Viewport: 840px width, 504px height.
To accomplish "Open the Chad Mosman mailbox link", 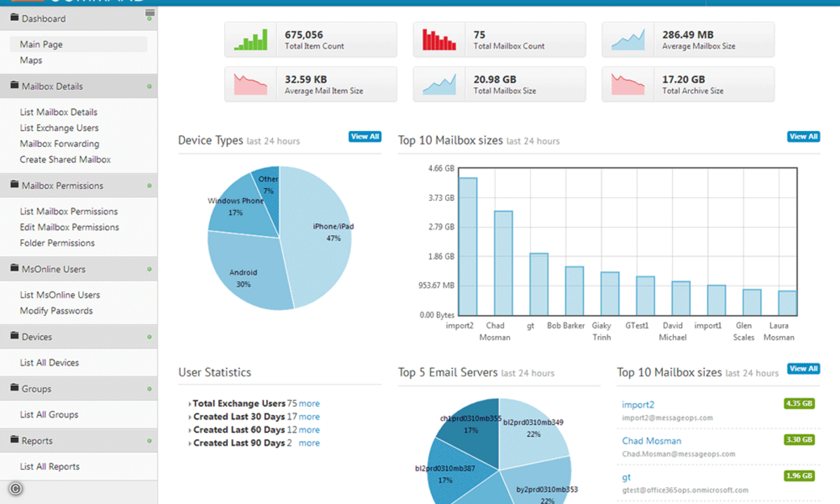I will click(652, 441).
